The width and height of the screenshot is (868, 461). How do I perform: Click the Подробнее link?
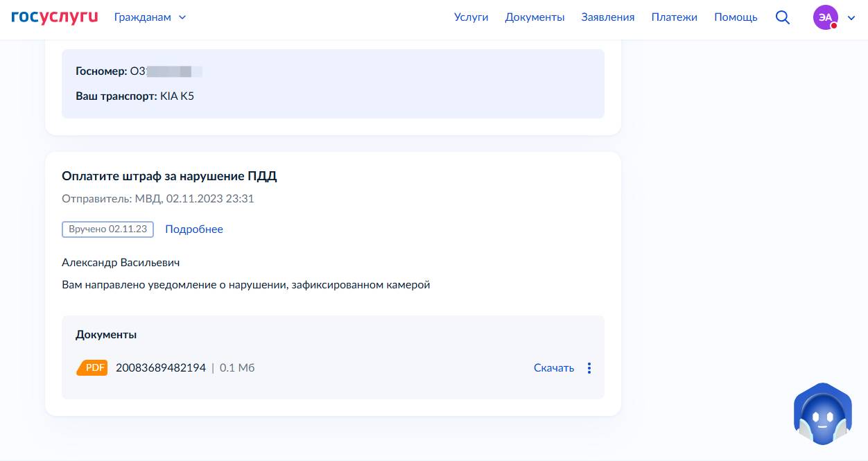coord(194,229)
